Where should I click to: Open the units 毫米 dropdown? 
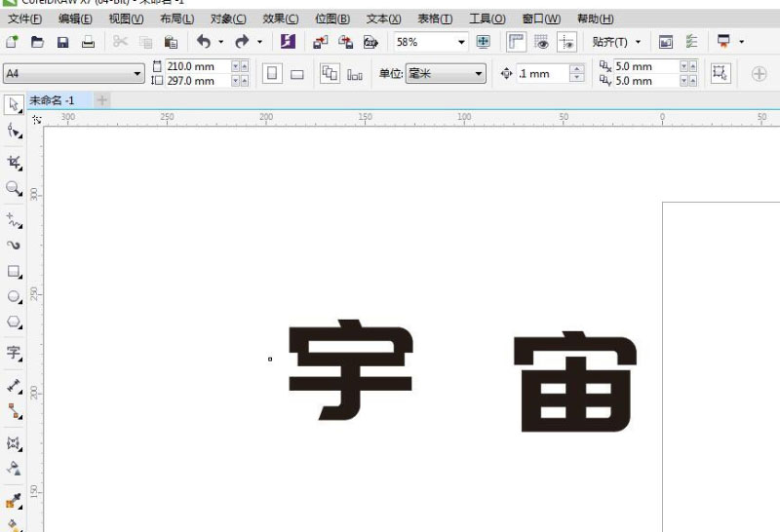478,74
